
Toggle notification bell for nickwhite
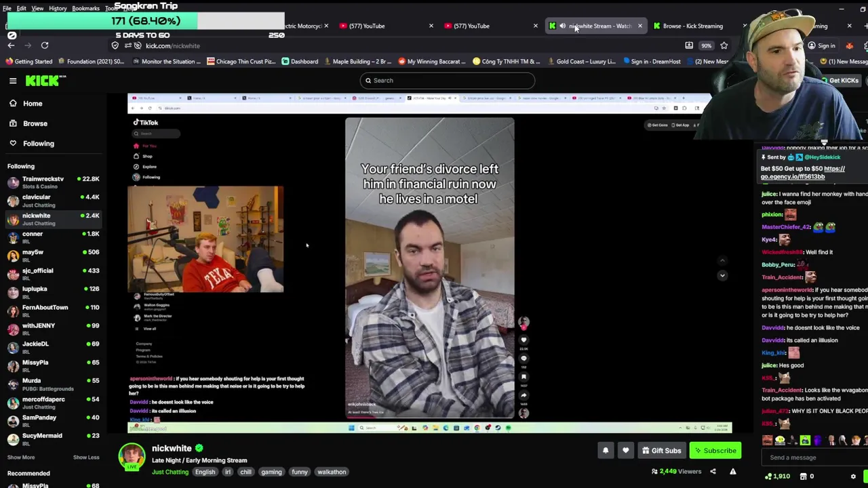pyautogui.click(x=606, y=451)
